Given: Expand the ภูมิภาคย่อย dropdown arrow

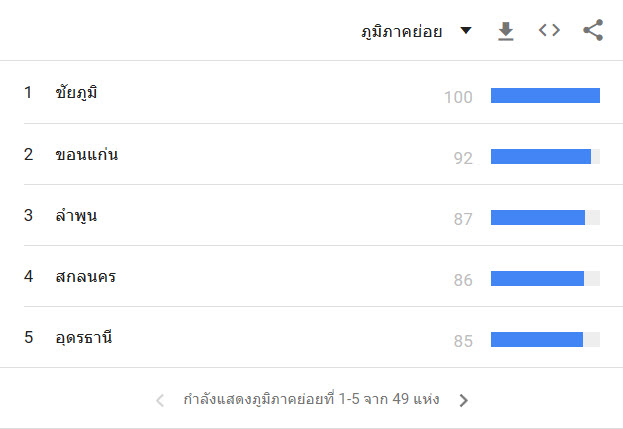Looking at the screenshot, I should [x=466, y=30].
